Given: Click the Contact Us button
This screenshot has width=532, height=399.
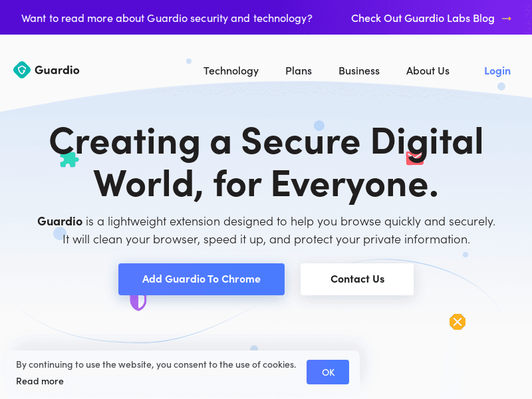Looking at the screenshot, I should (357, 279).
